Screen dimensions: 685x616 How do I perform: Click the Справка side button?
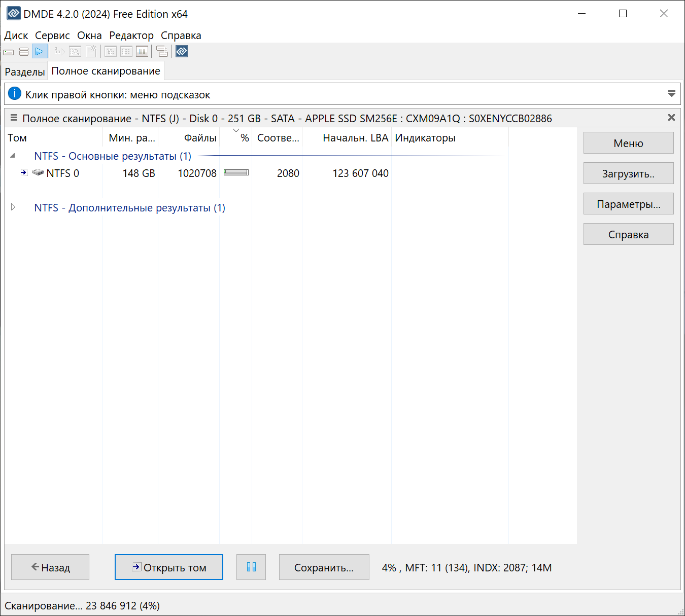point(628,234)
